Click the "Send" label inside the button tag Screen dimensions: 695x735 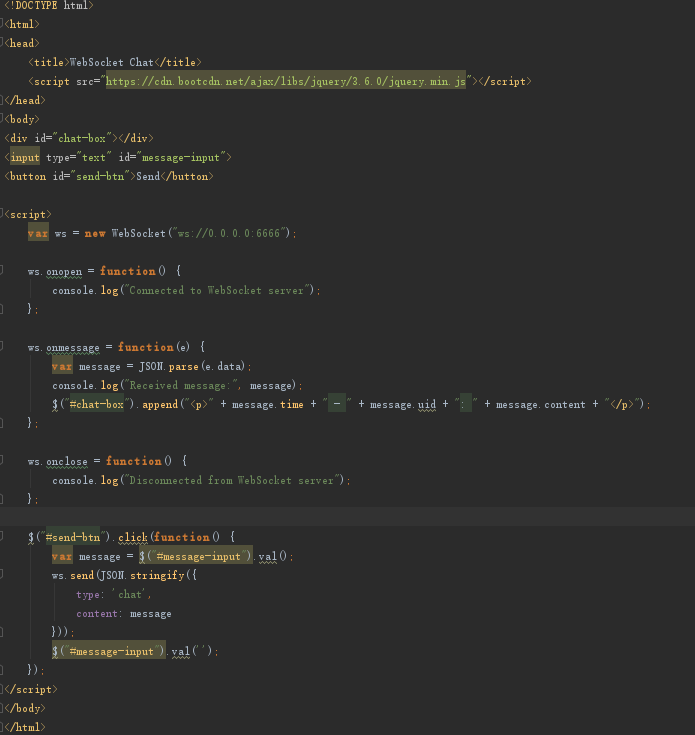[x=148, y=176]
